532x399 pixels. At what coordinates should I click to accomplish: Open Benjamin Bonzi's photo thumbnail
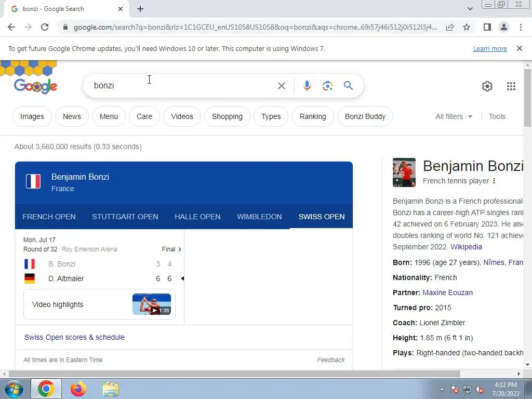pos(404,172)
